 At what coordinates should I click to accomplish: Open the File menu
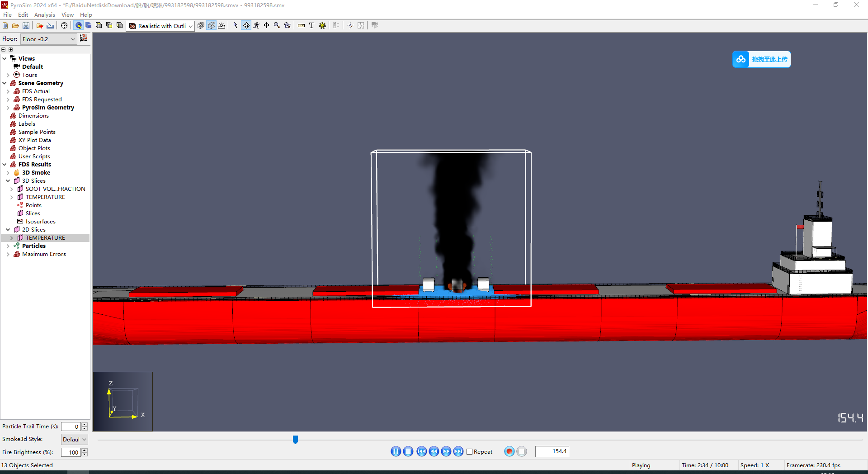pyautogui.click(x=7, y=14)
